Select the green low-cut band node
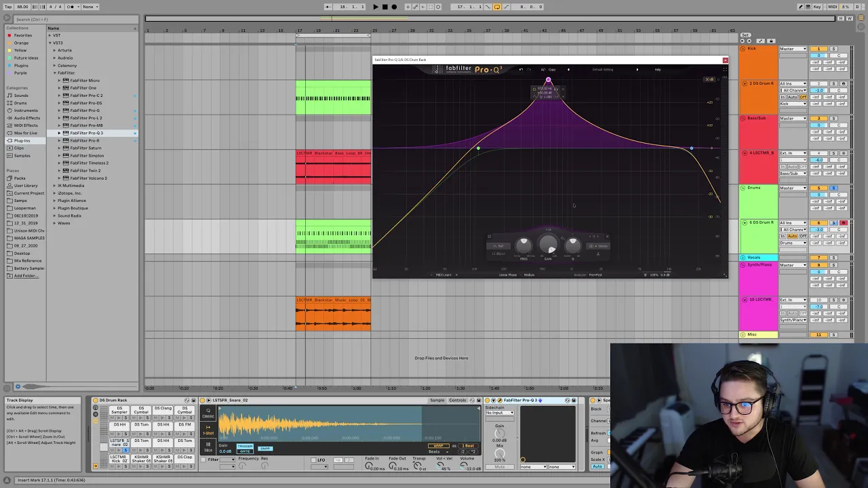The height and width of the screenshot is (488, 868). 478,148
